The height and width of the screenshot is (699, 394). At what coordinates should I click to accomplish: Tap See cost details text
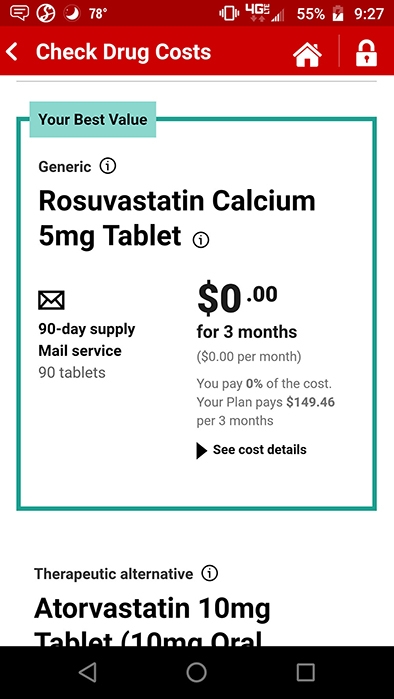point(259,449)
